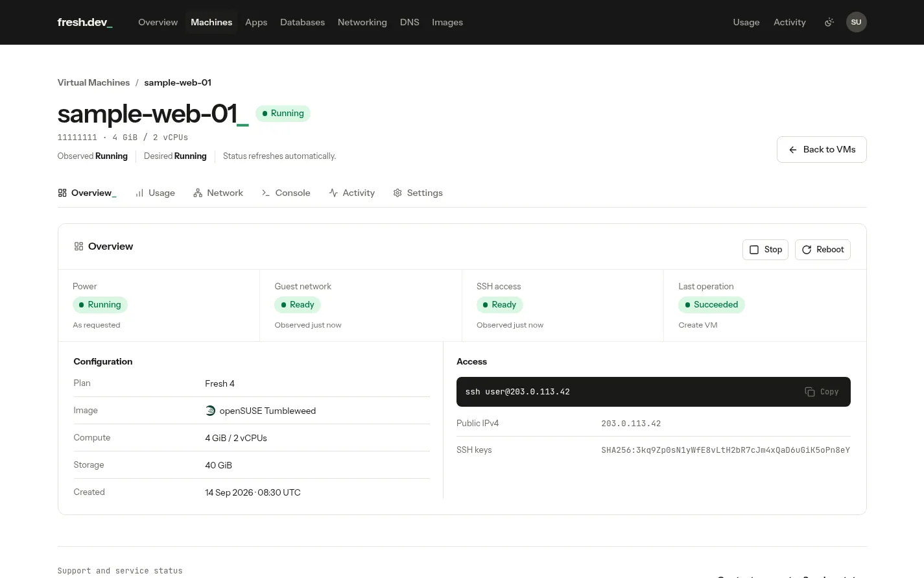The height and width of the screenshot is (578, 924).
Task: Go to Images in top navigation
Action: tap(447, 22)
